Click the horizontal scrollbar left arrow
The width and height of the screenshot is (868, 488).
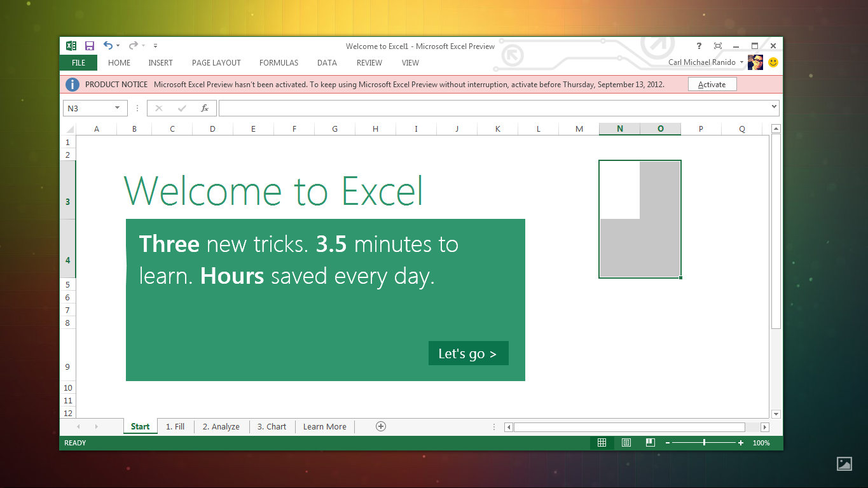click(509, 427)
